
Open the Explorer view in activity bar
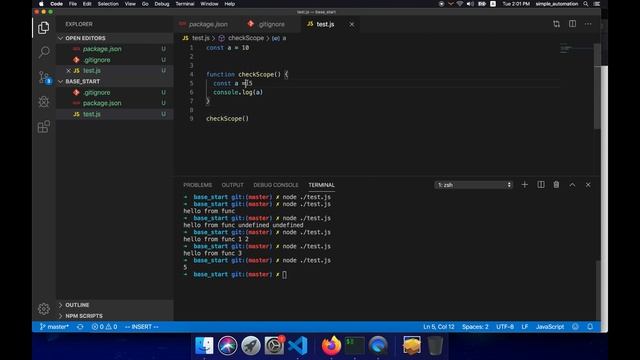[44, 28]
